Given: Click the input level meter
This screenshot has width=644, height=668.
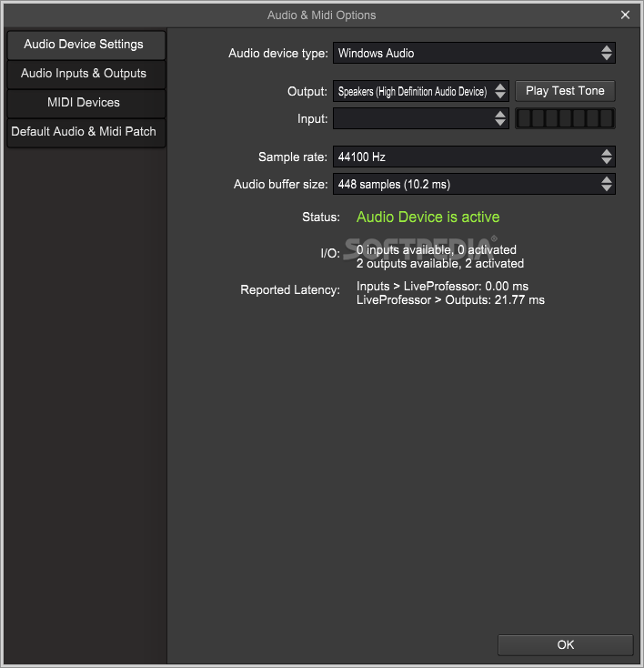Looking at the screenshot, I should 565,118.
